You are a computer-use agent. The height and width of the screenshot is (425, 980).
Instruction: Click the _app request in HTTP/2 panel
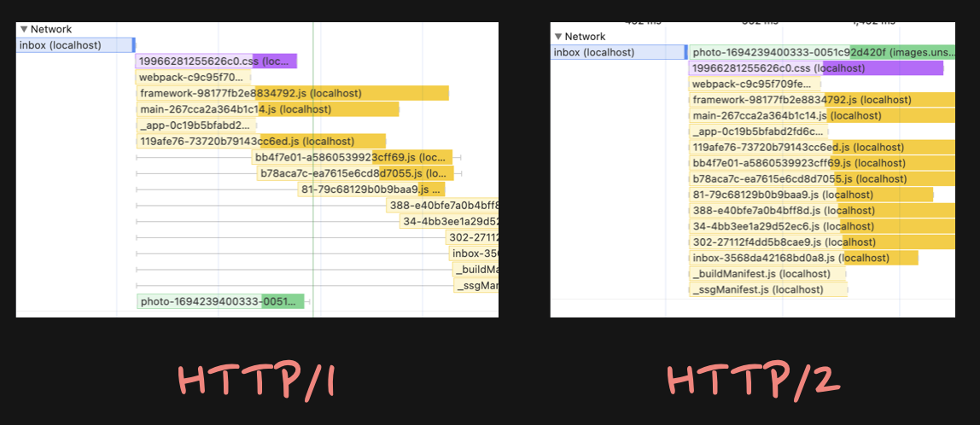click(758, 131)
